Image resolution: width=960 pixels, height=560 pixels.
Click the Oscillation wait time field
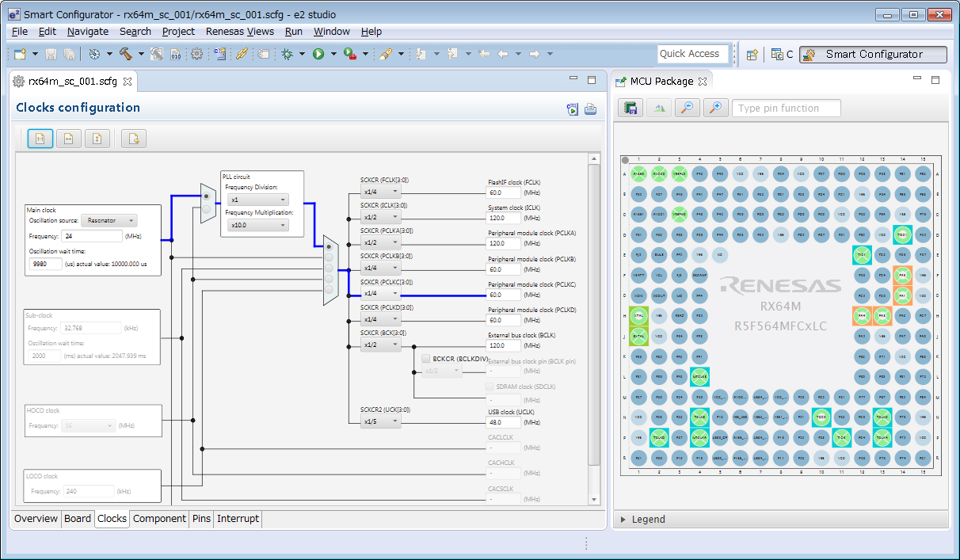coord(46,264)
